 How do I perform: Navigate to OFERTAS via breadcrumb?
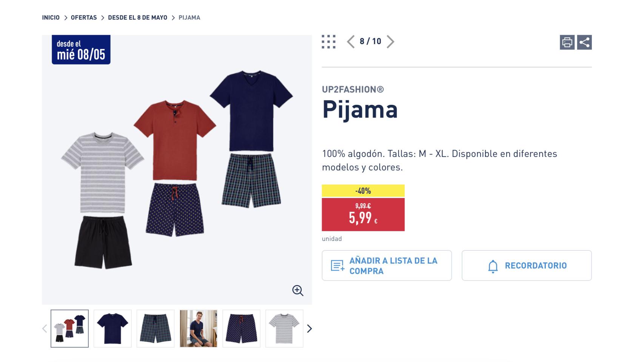click(83, 17)
